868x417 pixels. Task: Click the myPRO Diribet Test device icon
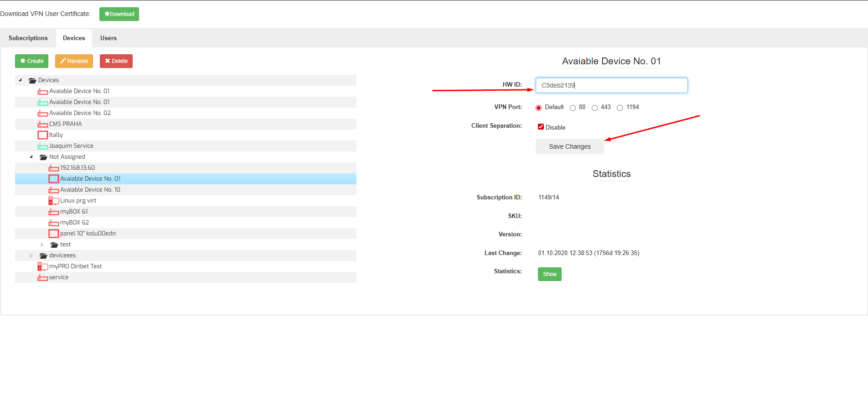click(x=42, y=266)
